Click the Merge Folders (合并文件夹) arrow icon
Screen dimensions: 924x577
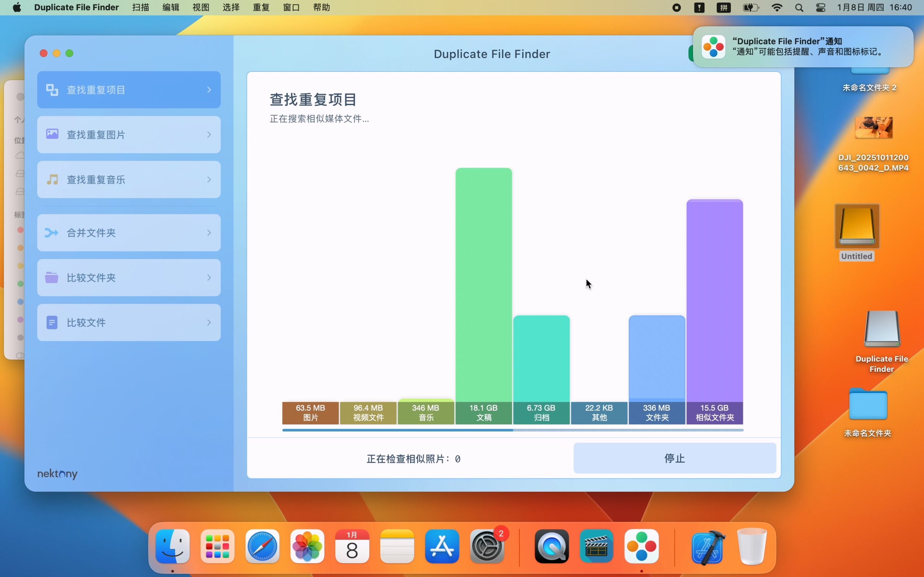click(52, 232)
